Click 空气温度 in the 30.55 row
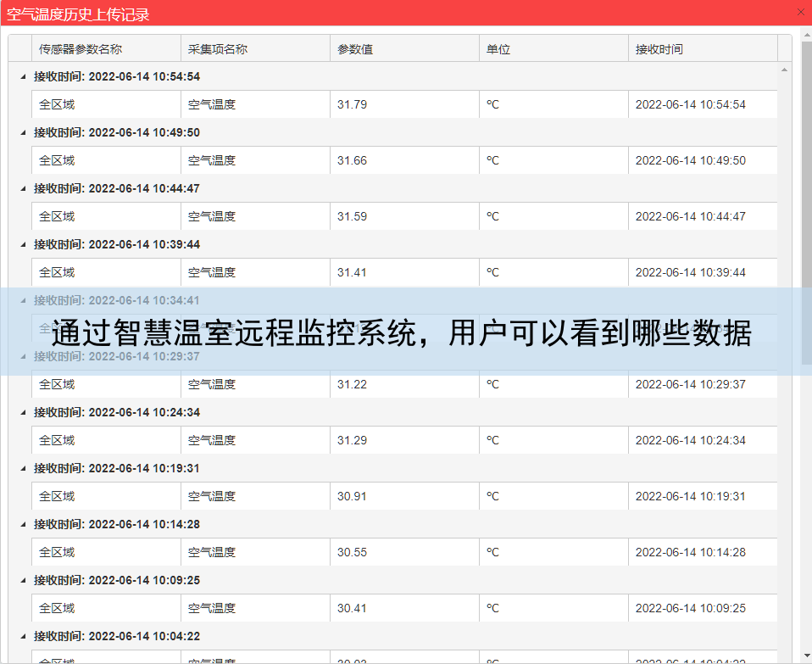 212,552
